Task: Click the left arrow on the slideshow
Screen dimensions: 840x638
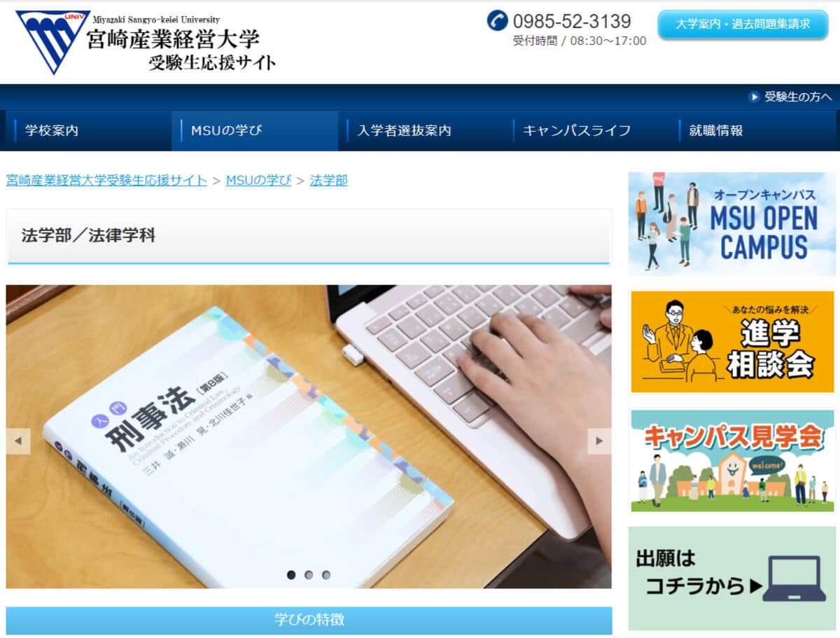Action: 18,441
